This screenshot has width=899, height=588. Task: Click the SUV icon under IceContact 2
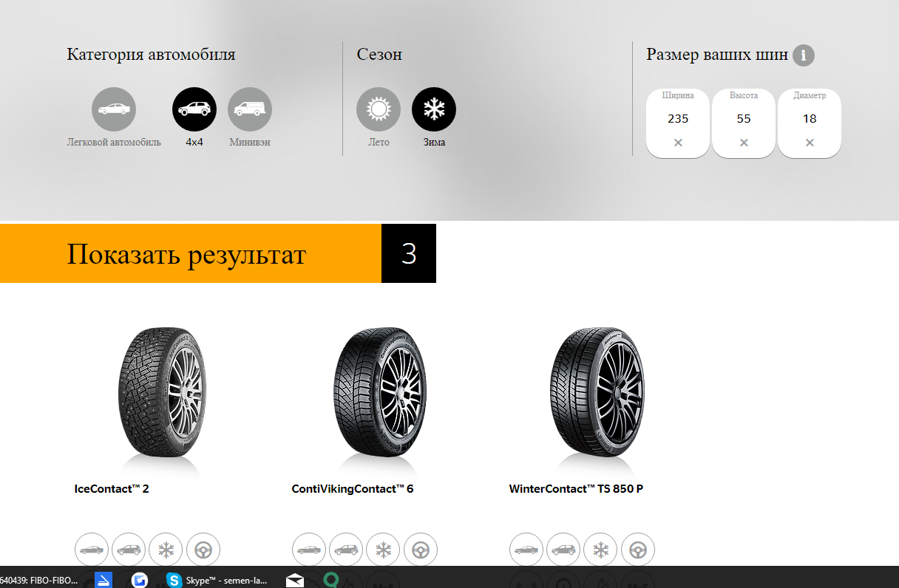click(x=129, y=550)
